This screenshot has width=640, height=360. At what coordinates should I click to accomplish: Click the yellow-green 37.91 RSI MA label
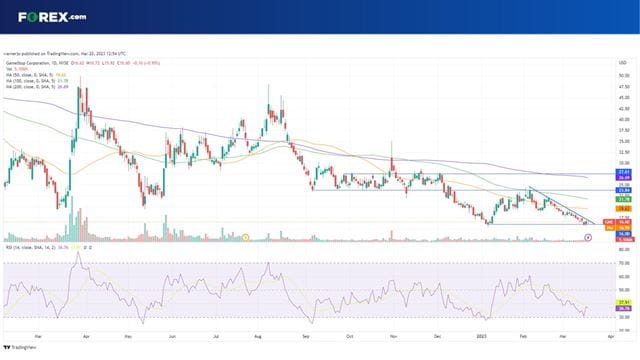(x=624, y=302)
